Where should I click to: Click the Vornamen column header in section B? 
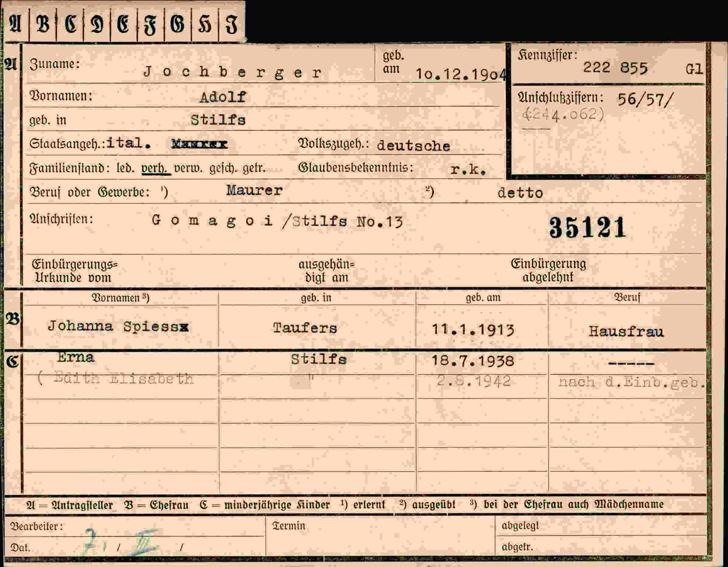coord(120,297)
